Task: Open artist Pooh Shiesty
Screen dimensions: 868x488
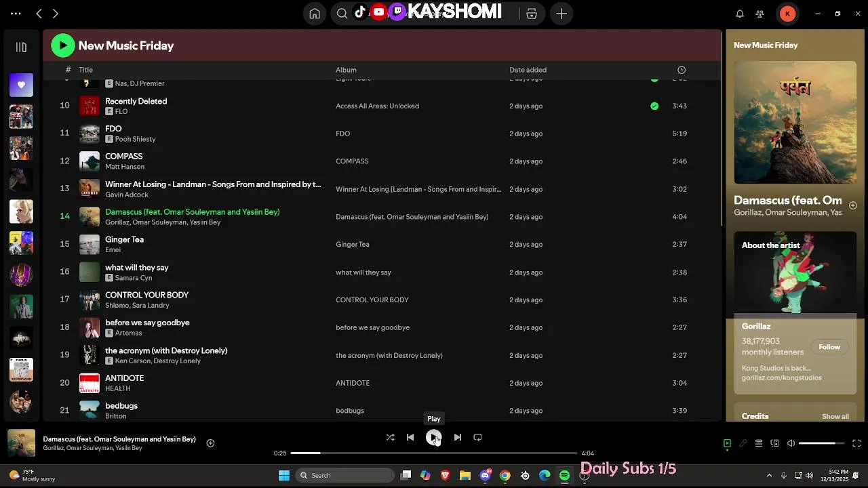Action: click(135, 139)
